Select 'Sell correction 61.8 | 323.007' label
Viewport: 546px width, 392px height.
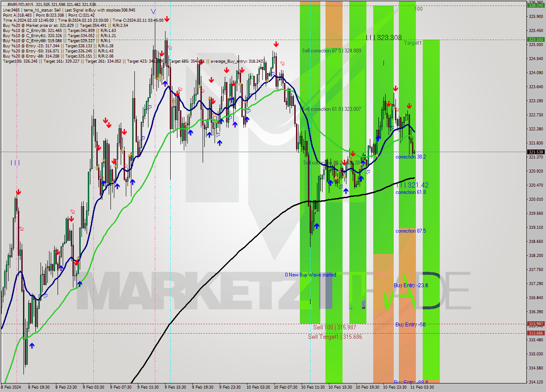(331, 109)
